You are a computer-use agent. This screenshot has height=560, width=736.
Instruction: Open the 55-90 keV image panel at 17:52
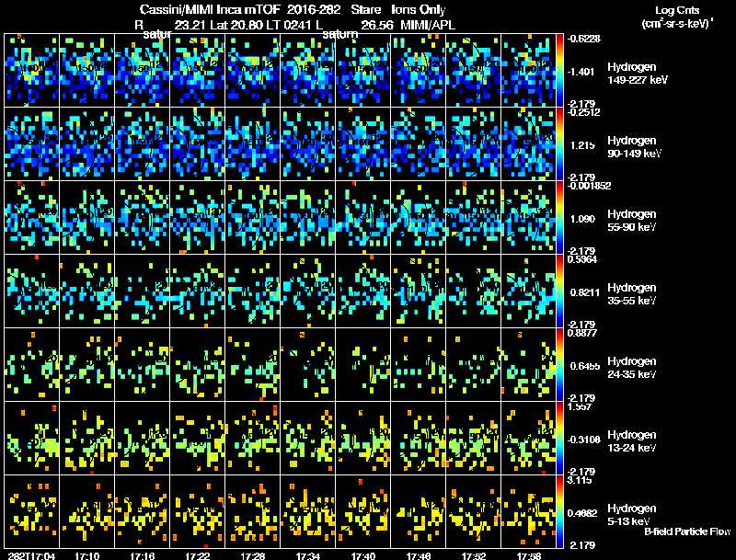pos(473,218)
